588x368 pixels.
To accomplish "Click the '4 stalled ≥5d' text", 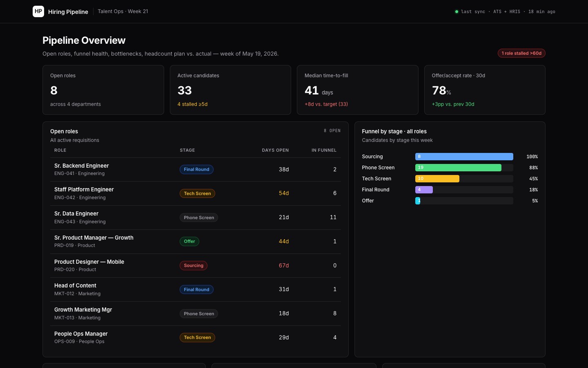I will [x=192, y=104].
